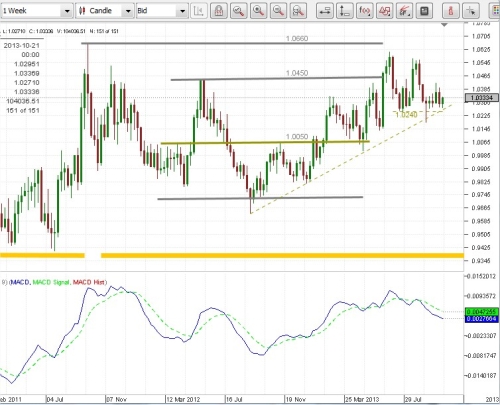
Task: Click the MACD Signal legend label
Action: [51, 282]
